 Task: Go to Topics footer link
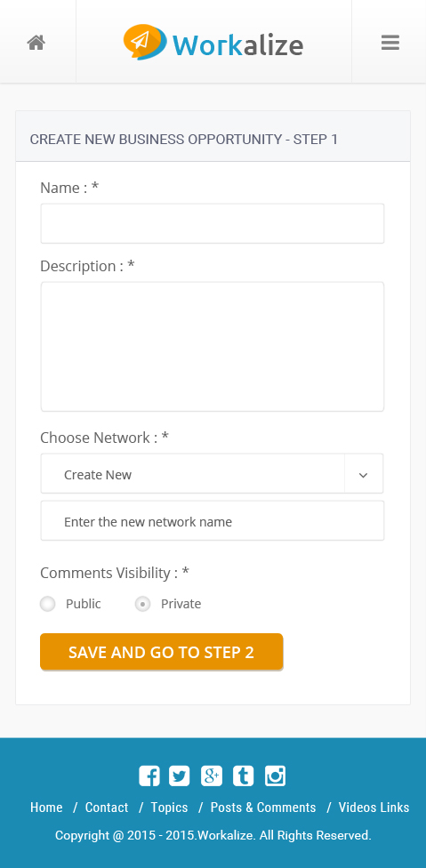pos(169,808)
